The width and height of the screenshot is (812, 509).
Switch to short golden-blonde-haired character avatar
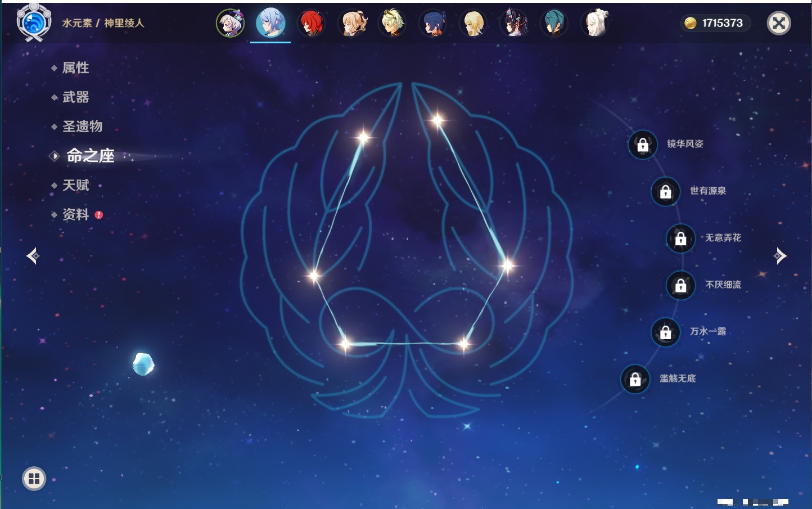tap(473, 23)
